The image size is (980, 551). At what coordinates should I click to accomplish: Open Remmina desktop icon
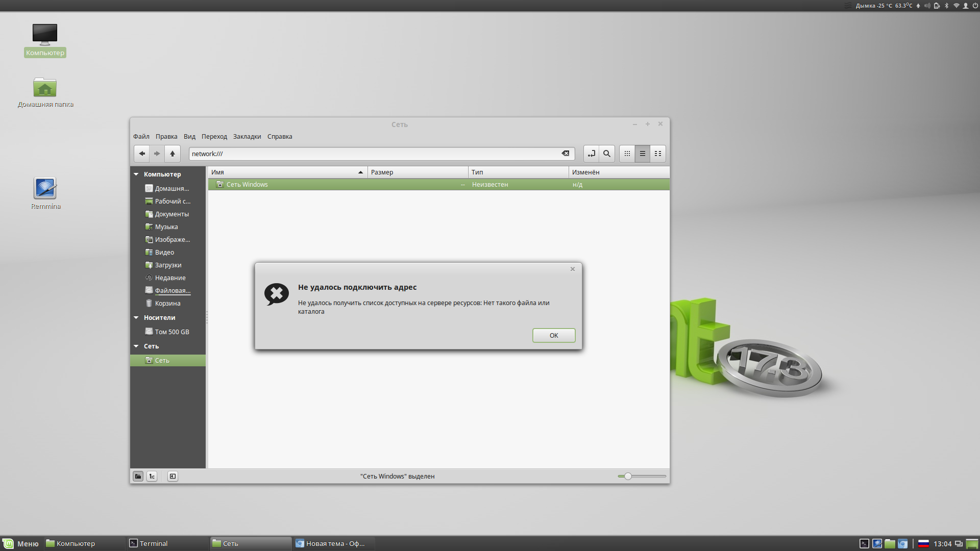(45, 189)
